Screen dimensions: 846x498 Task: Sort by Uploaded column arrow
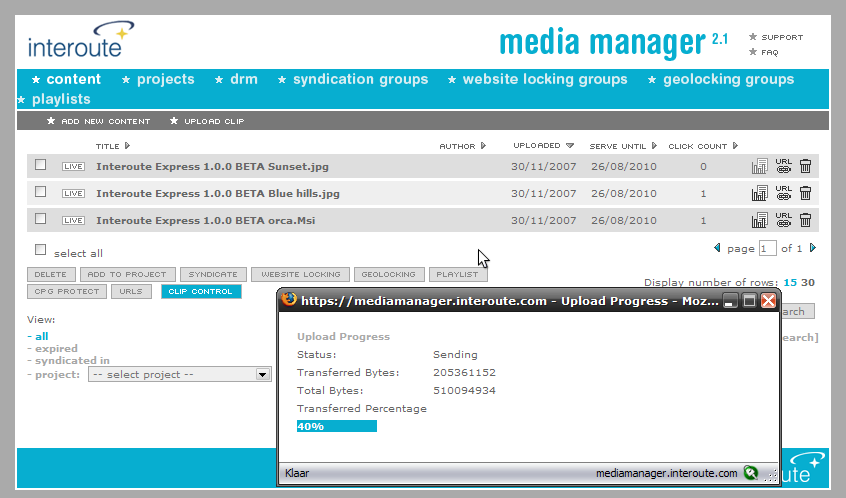[x=570, y=146]
